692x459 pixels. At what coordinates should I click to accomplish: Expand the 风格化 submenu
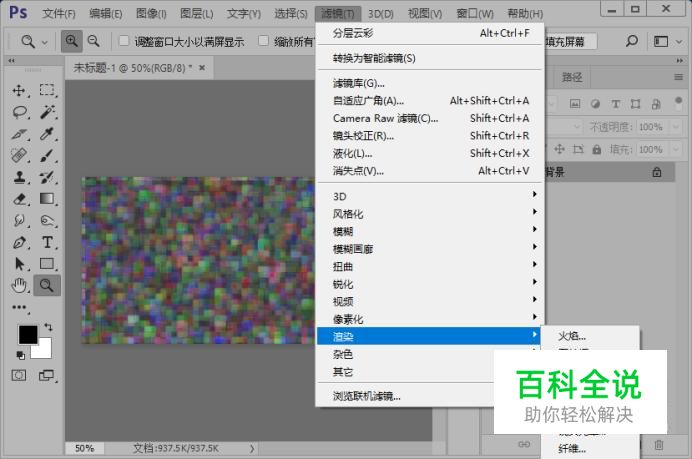(x=430, y=214)
